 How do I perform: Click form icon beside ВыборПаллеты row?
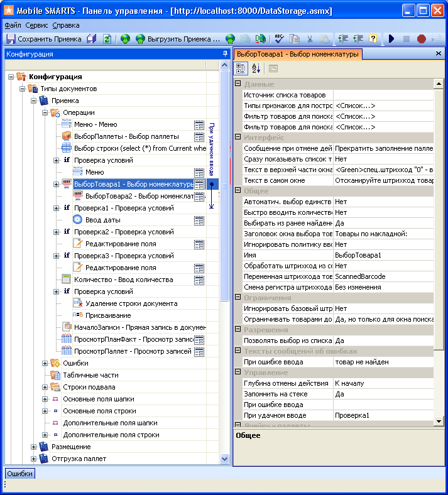click(x=199, y=136)
